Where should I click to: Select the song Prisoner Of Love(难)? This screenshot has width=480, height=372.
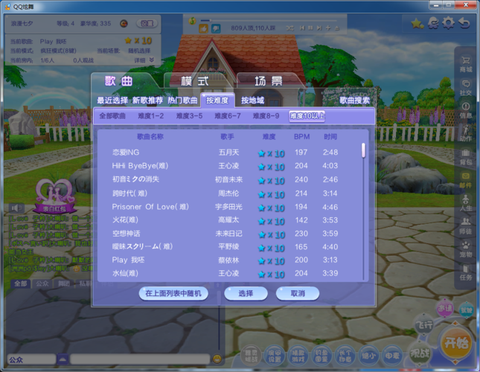coord(150,207)
